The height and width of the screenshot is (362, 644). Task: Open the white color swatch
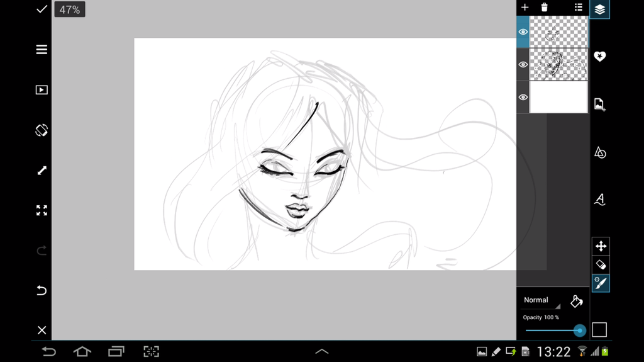coord(599,329)
